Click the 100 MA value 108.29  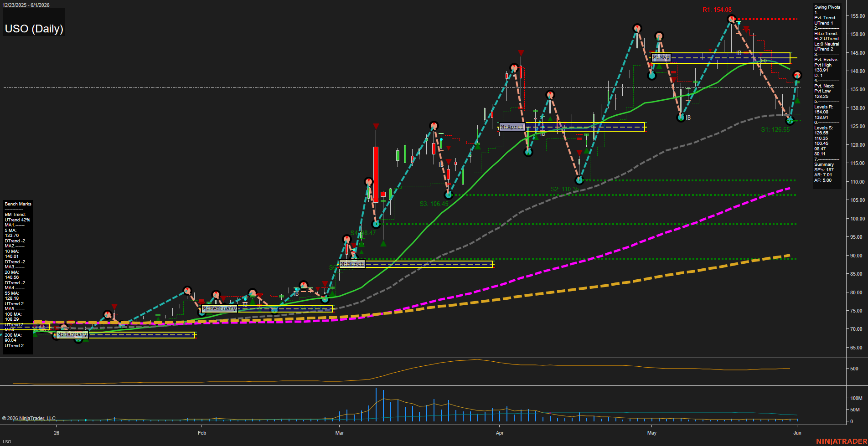coord(11,319)
